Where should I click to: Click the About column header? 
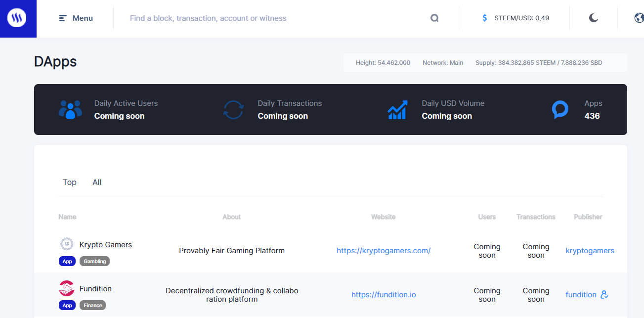point(231,217)
